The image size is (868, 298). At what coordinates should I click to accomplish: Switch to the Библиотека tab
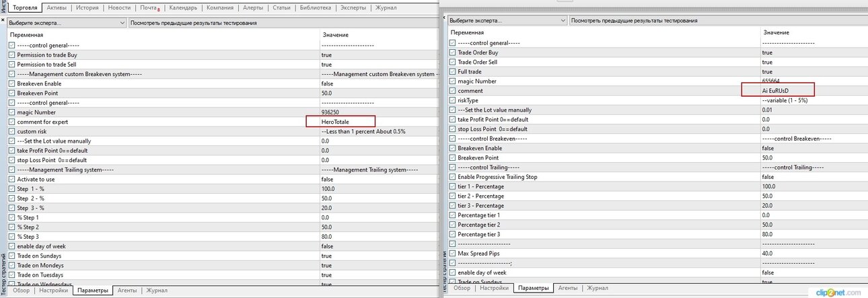click(316, 8)
